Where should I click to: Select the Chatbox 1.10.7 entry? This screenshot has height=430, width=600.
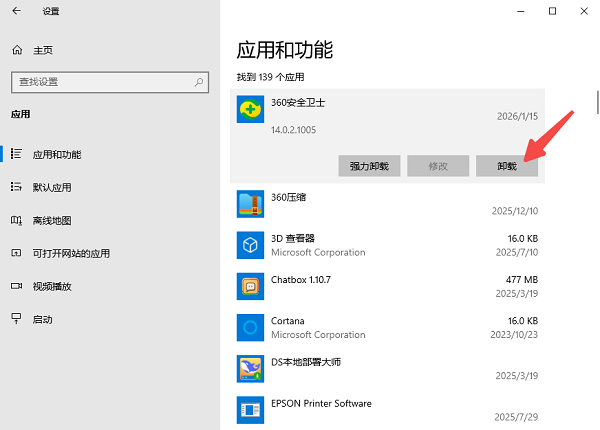tap(387, 286)
